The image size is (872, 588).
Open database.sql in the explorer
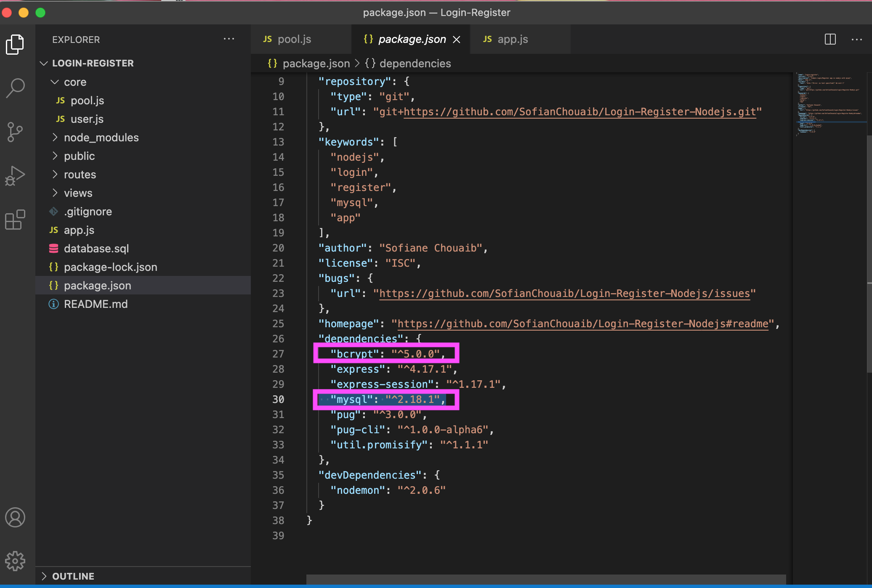(x=96, y=249)
